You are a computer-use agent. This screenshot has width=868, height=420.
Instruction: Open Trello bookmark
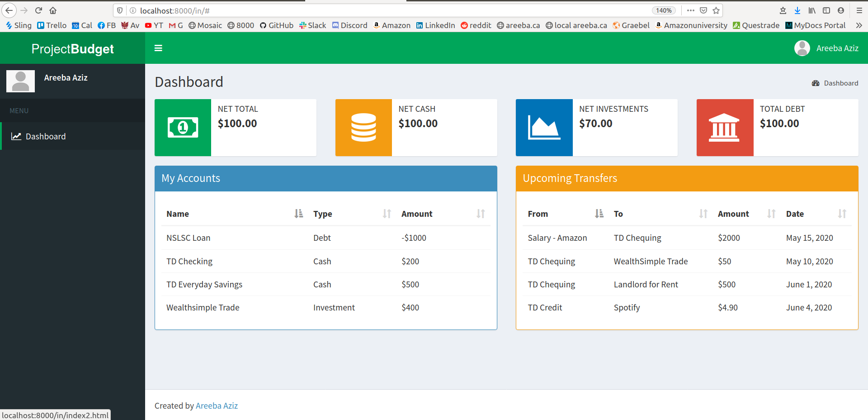52,25
